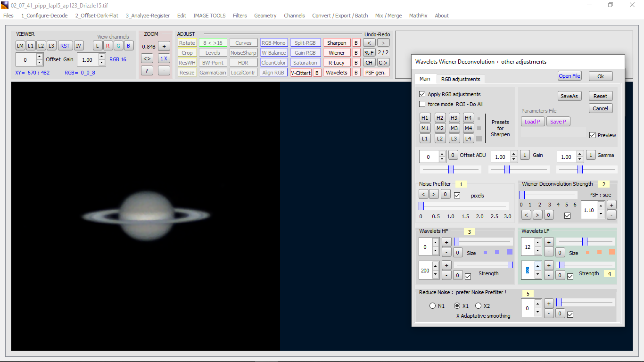Image resolution: width=644 pixels, height=362 pixels.
Task: Click the dialog Gain spinner down arrow
Action: click(x=513, y=160)
